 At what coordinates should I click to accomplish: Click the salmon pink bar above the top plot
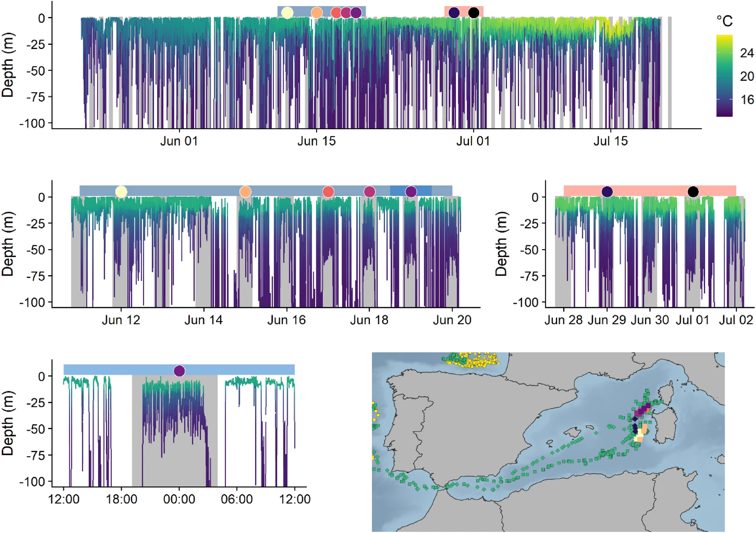(464, 12)
